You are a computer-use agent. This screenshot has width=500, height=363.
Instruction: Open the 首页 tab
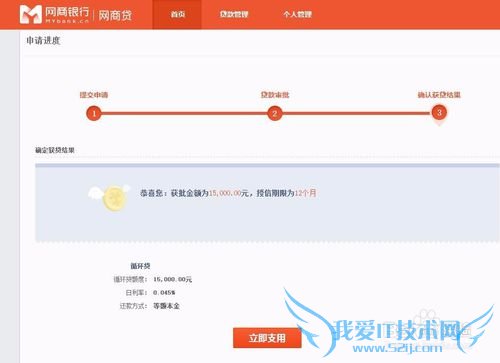(x=178, y=14)
